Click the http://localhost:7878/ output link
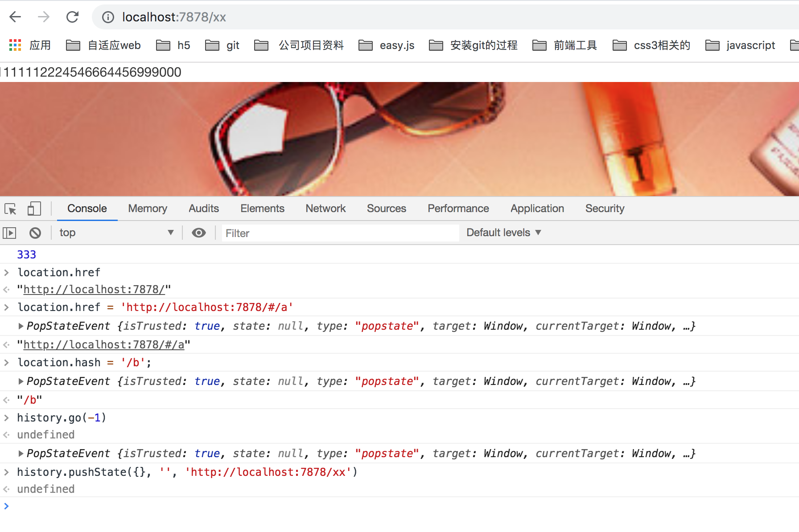 coord(94,290)
